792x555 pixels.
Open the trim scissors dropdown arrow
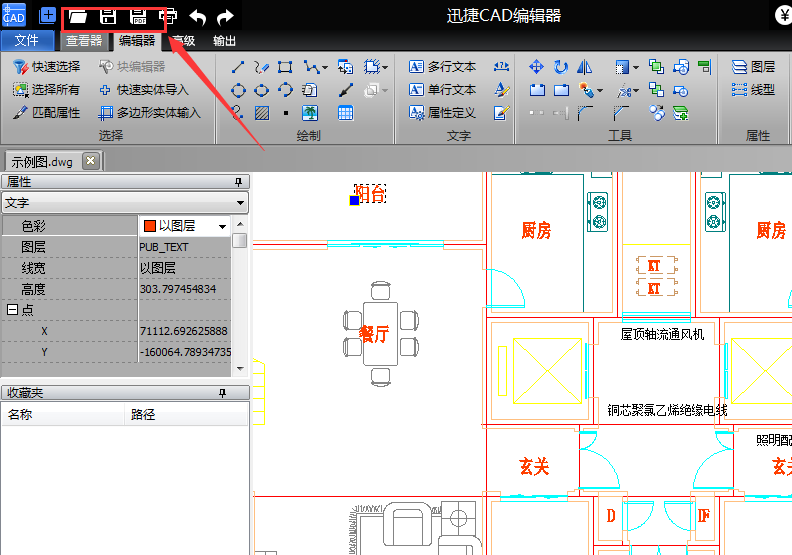(x=636, y=91)
